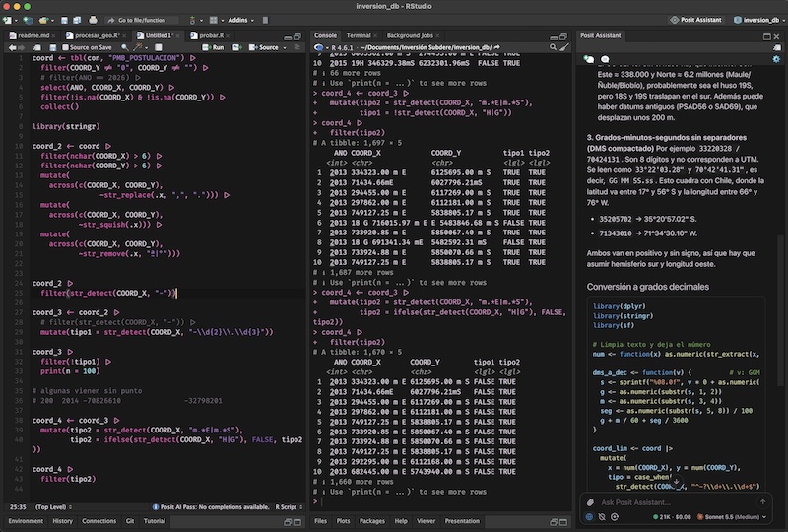Click the Run button in editor
788x532 pixels.
[213, 47]
